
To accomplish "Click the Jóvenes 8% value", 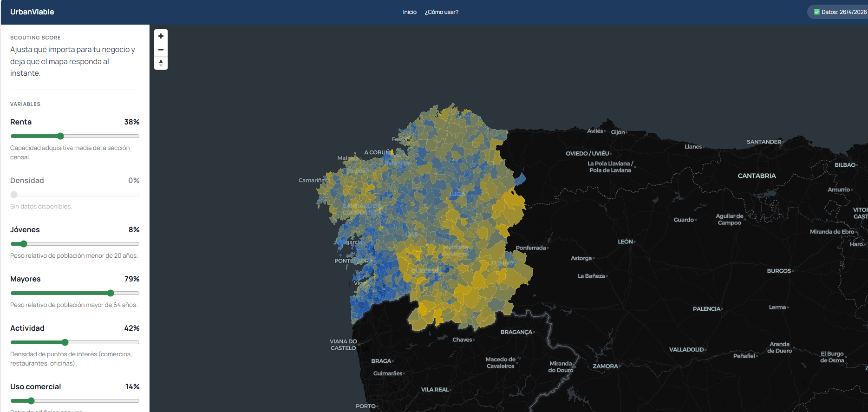I will point(134,229).
